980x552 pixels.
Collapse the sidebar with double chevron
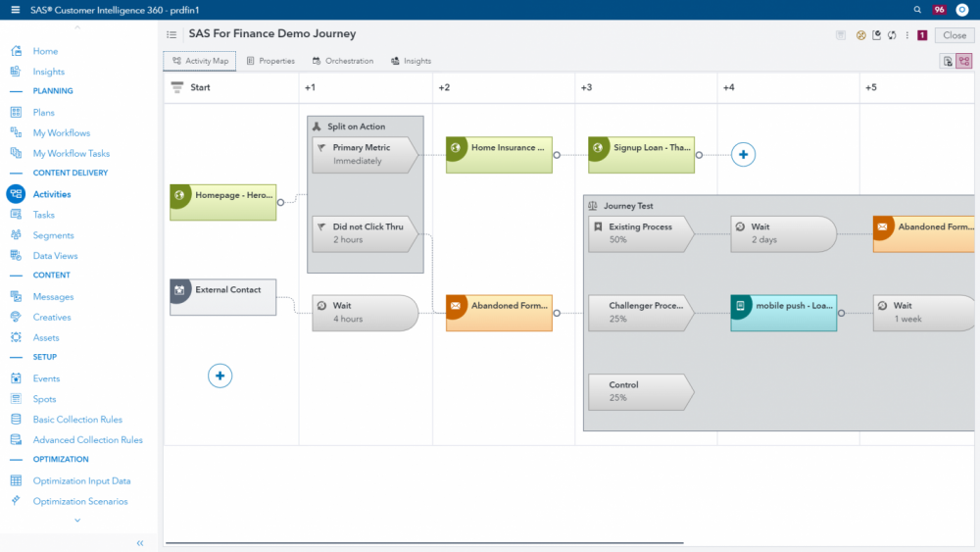pos(140,543)
